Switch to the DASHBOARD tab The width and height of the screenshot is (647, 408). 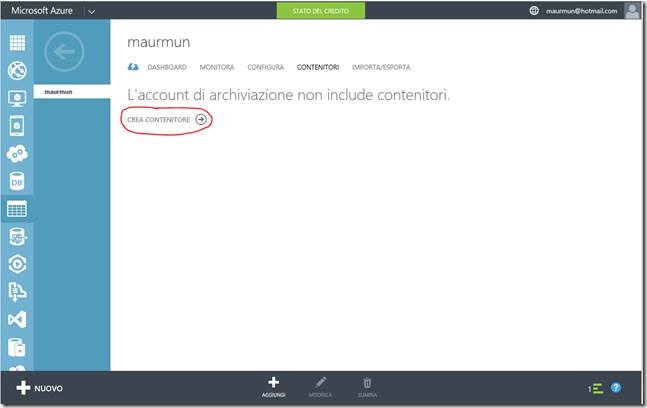click(167, 67)
